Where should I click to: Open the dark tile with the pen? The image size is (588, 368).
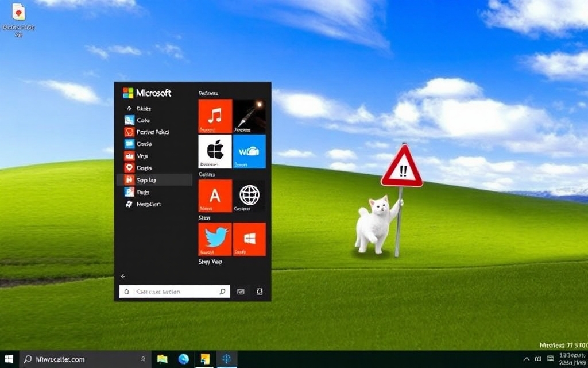point(249,116)
